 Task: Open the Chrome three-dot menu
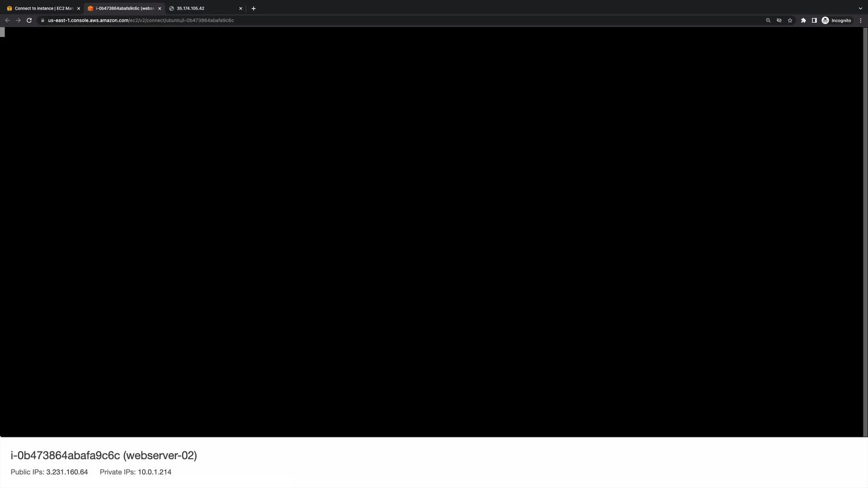tap(861, 20)
